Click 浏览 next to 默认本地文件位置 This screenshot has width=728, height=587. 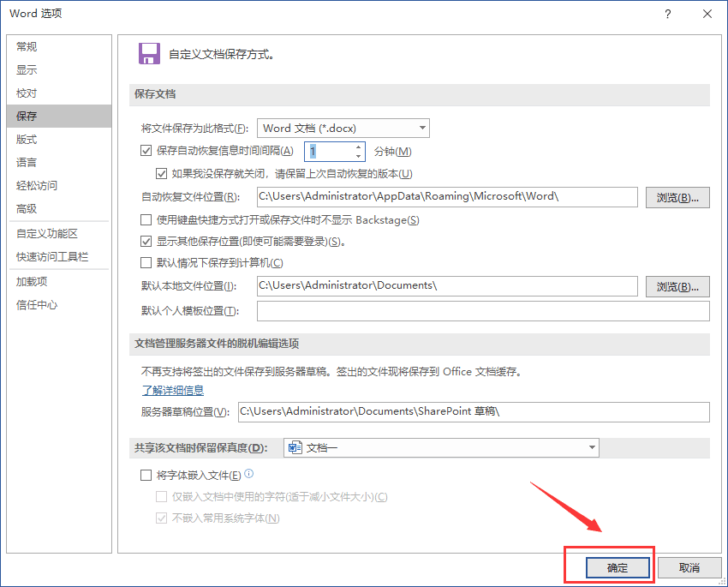pyautogui.click(x=677, y=287)
